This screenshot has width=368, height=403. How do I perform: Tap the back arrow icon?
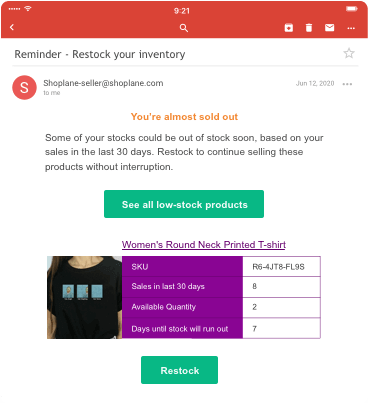[12, 27]
